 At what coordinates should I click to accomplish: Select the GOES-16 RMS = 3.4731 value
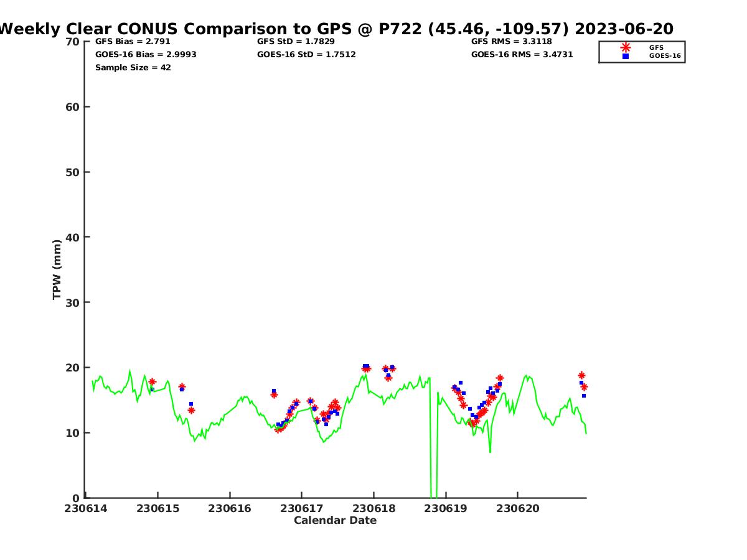point(522,55)
